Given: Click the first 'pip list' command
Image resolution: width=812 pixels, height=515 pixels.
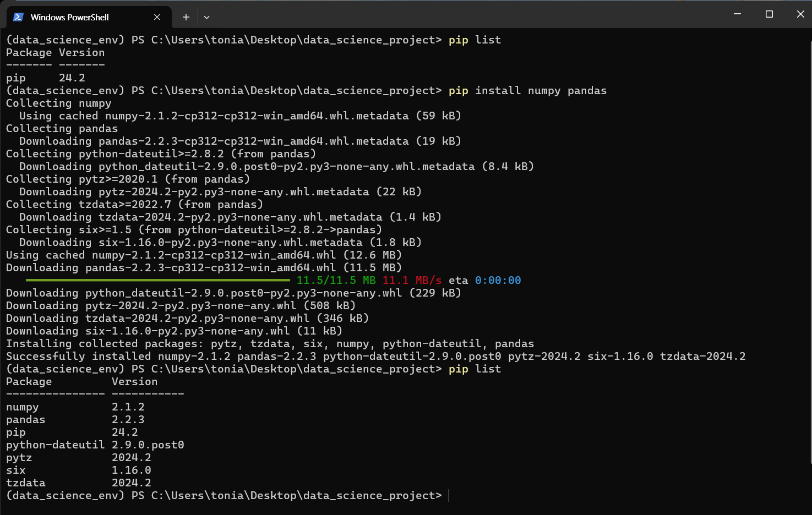Looking at the screenshot, I should pyautogui.click(x=475, y=40).
